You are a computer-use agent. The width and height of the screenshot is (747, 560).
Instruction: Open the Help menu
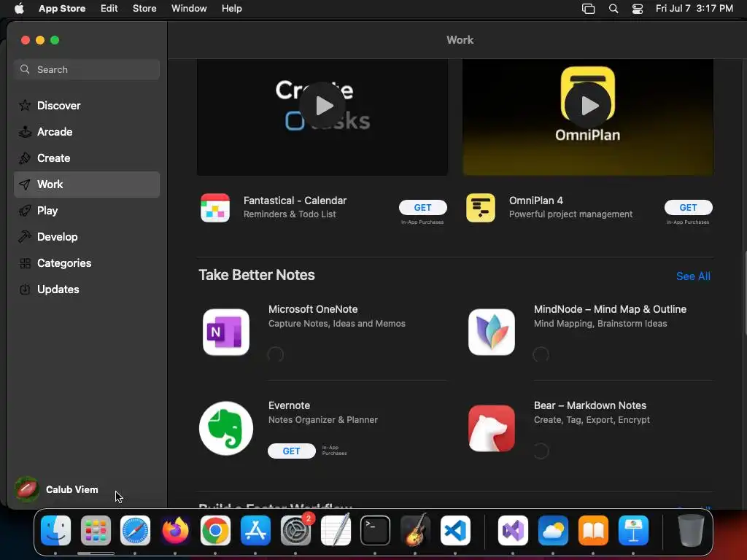coord(231,9)
